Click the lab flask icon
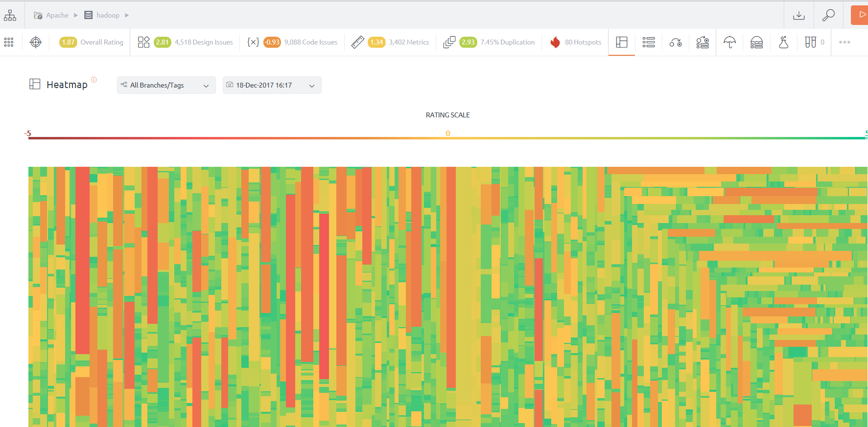The width and height of the screenshot is (868, 427). point(783,43)
